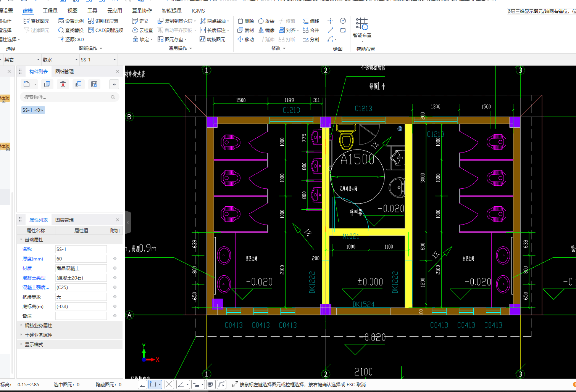Select the line draw tool
The height and width of the screenshot is (392, 576).
point(331,30)
